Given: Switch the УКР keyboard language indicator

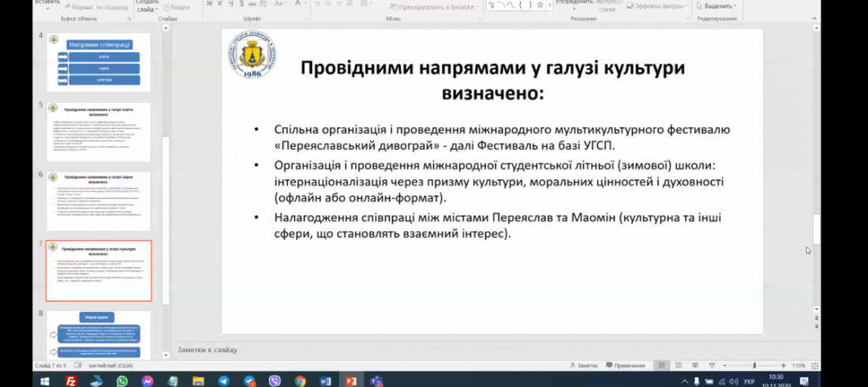Looking at the screenshot, I should point(749,381).
